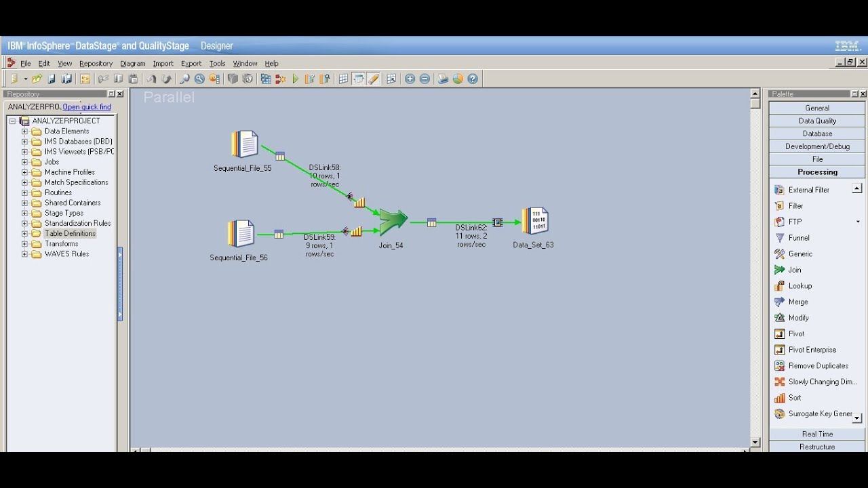The image size is (868, 488).
Task: Click the Save floppy disk icon
Action: click(52, 79)
